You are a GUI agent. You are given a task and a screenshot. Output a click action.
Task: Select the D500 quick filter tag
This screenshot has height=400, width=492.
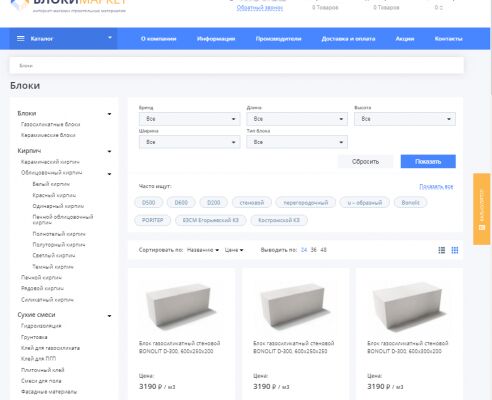click(149, 203)
